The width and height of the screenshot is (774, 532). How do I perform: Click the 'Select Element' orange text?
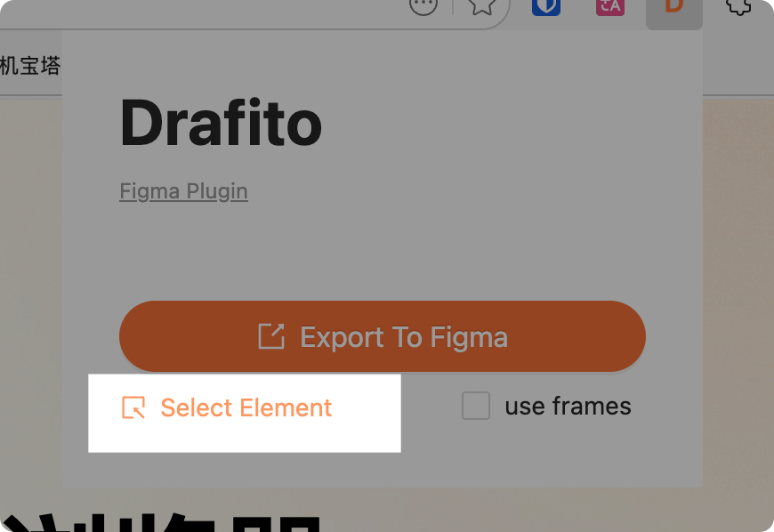click(246, 408)
